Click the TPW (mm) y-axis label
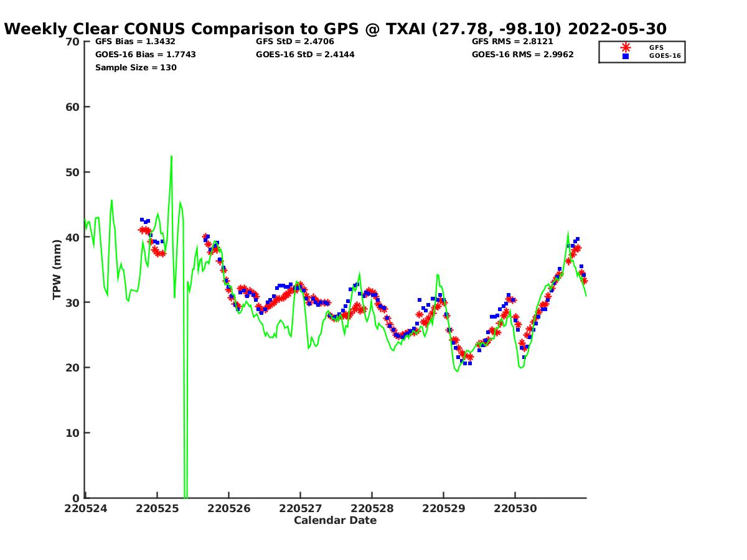This screenshot has height=560, width=747. point(57,269)
